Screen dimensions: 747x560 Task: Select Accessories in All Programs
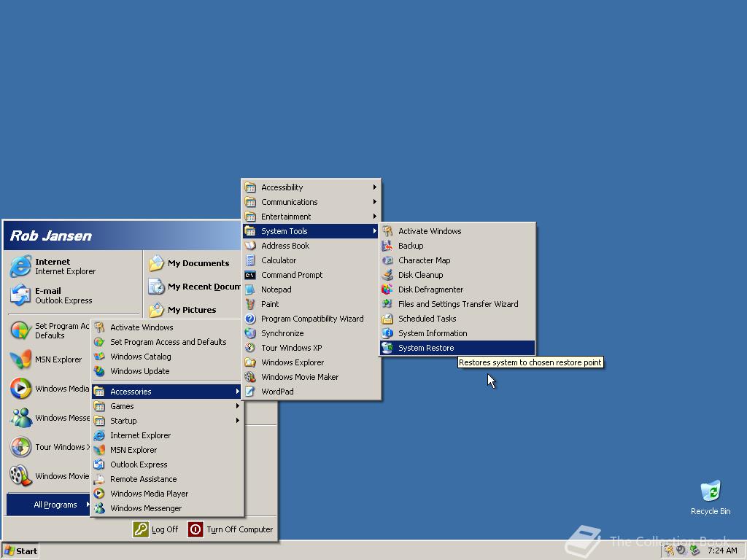[167, 392]
